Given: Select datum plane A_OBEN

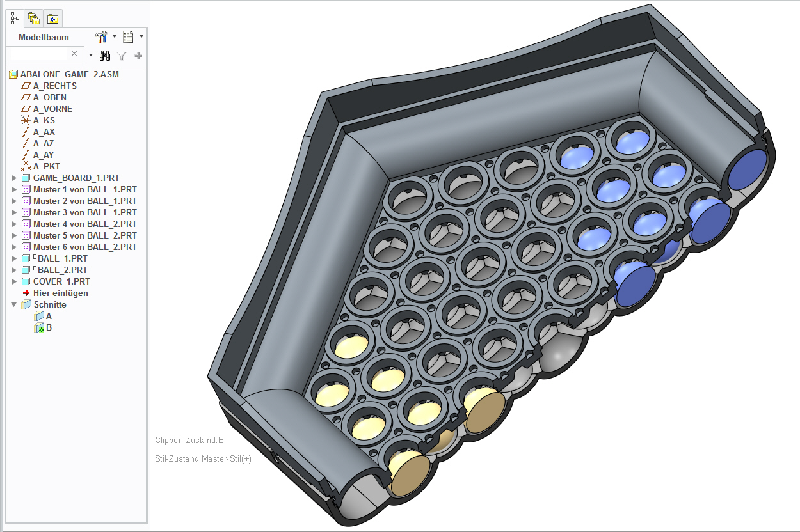Looking at the screenshot, I should pyautogui.click(x=50, y=97).
